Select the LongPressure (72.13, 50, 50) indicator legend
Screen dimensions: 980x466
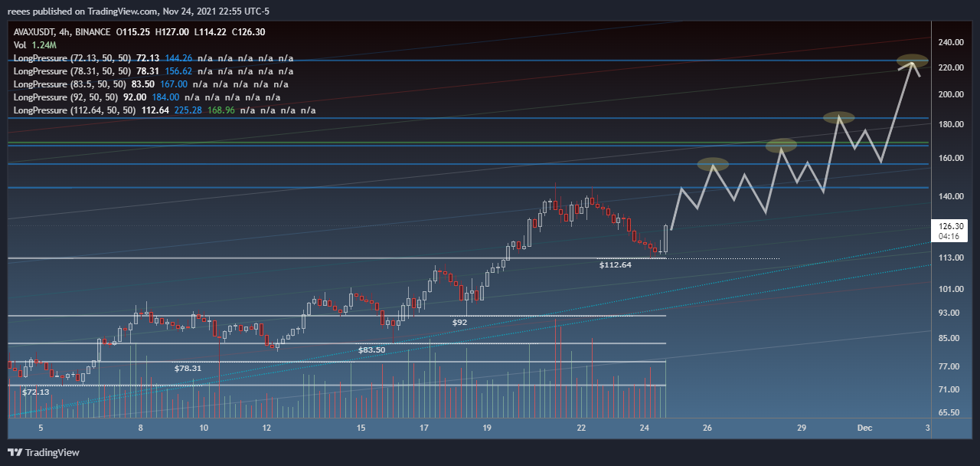[73, 58]
